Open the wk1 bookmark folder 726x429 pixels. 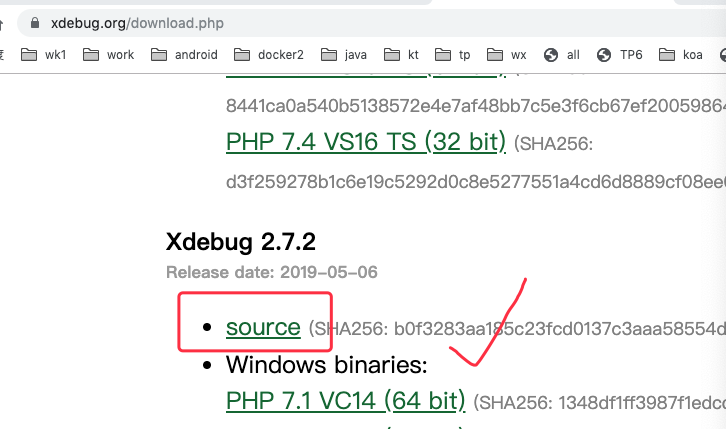pyautogui.click(x=44, y=55)
